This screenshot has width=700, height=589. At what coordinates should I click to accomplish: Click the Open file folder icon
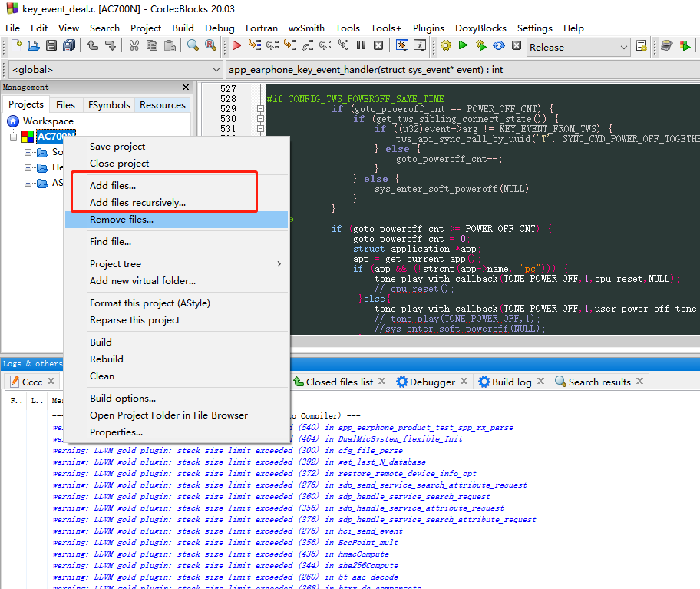coord(34,45)
